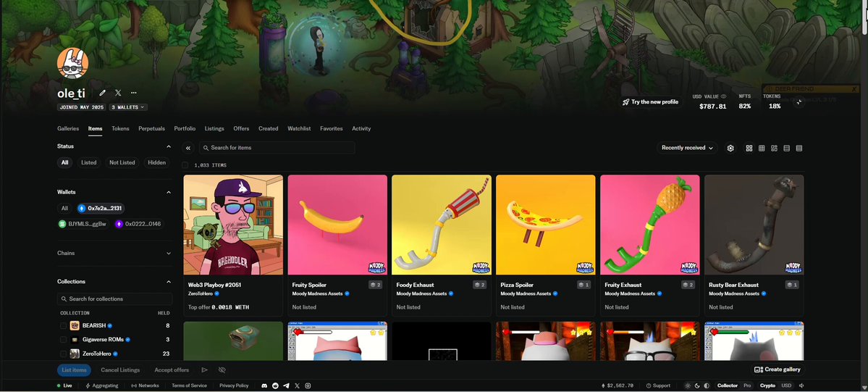Open the three-dot profile menu
This screenshot has height=392, width=868.
click(x=133, y=93)
